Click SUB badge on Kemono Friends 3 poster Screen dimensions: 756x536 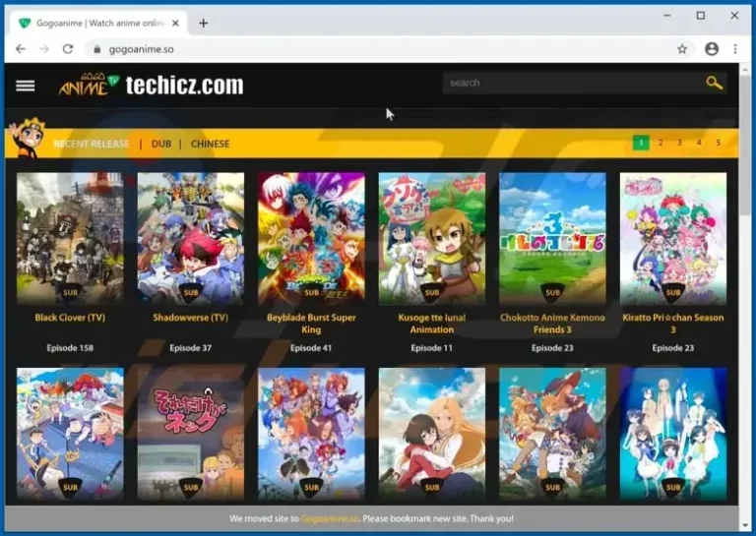(552, 293)
